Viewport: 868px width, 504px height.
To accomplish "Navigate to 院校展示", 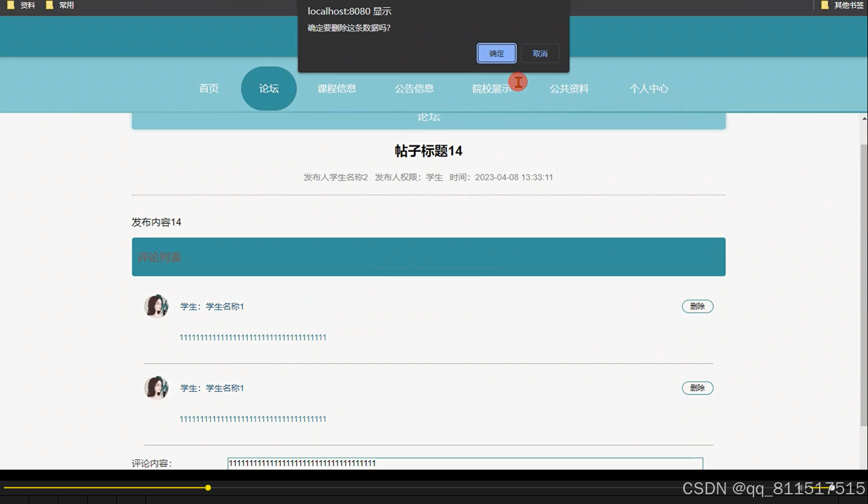I will point(491,88).
